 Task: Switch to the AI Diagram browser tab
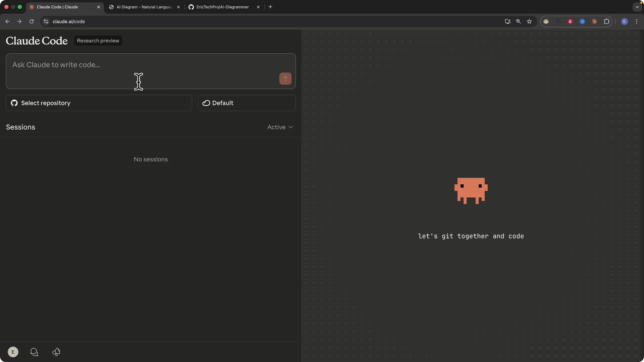tap(144, 7)
